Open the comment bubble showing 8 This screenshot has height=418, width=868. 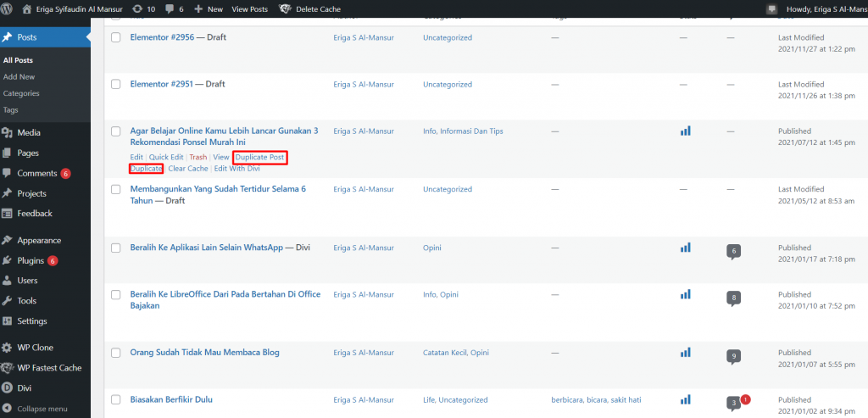tap(734, 298)
